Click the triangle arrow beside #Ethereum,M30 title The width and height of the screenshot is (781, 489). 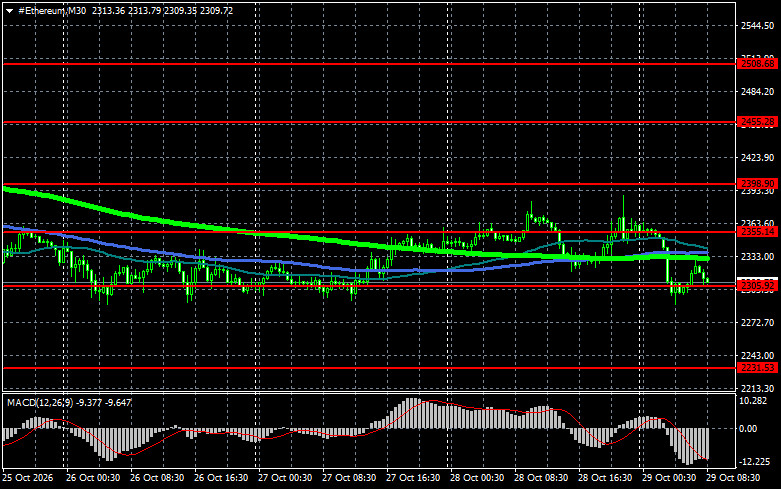[x=9, y=11]
